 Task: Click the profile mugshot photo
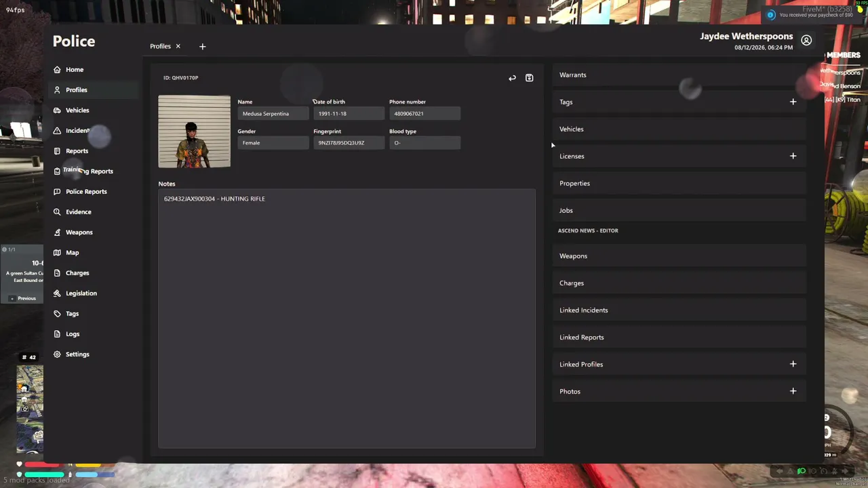(195, 131)
